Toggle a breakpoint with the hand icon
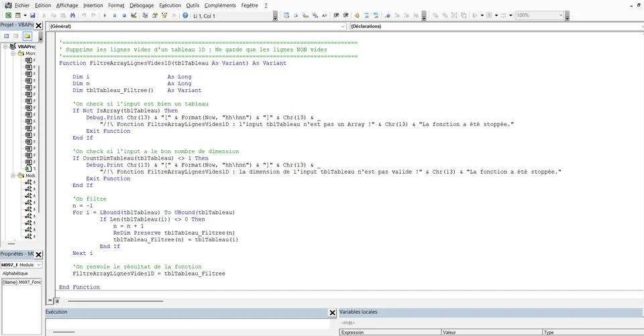The width and height of the screenshot is (644, 336). coord(357,15)
